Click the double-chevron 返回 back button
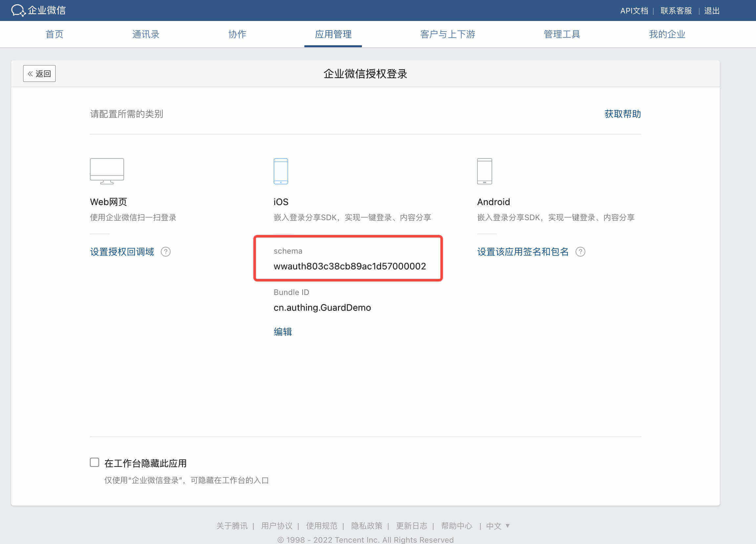The width and height of the screenshot is (756, 544). coord(39,74)
